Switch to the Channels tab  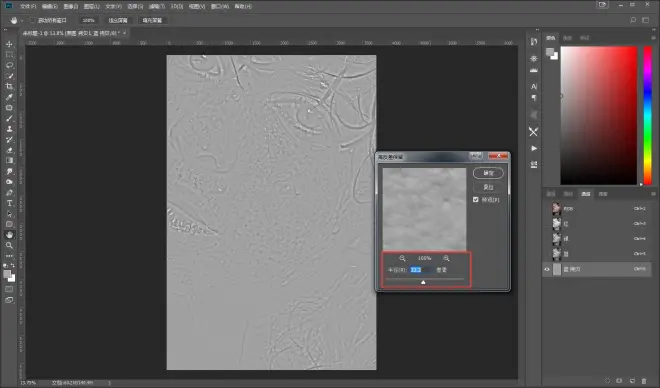[x=585, y=194]
